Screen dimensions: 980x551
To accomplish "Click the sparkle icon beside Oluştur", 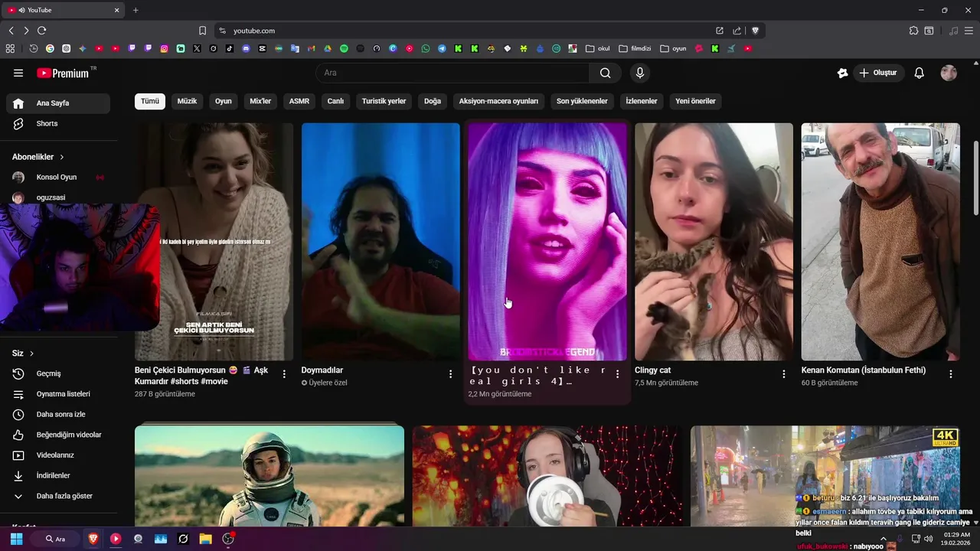I will (x=842, y=73).
